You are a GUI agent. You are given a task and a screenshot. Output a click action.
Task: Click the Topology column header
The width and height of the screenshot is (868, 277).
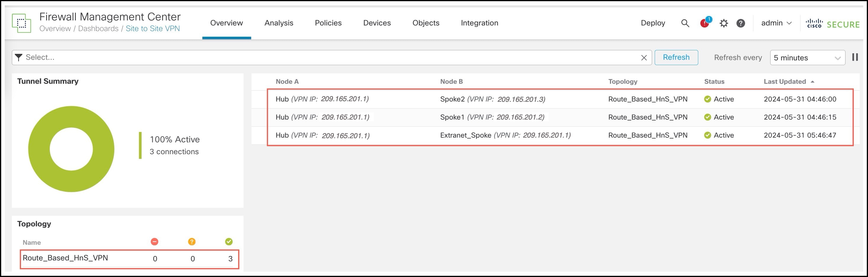tap(623, 81)
